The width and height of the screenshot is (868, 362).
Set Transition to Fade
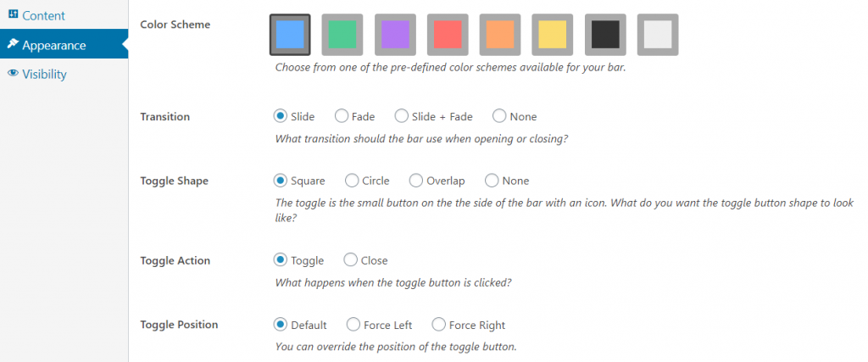(x=342, y=116)
